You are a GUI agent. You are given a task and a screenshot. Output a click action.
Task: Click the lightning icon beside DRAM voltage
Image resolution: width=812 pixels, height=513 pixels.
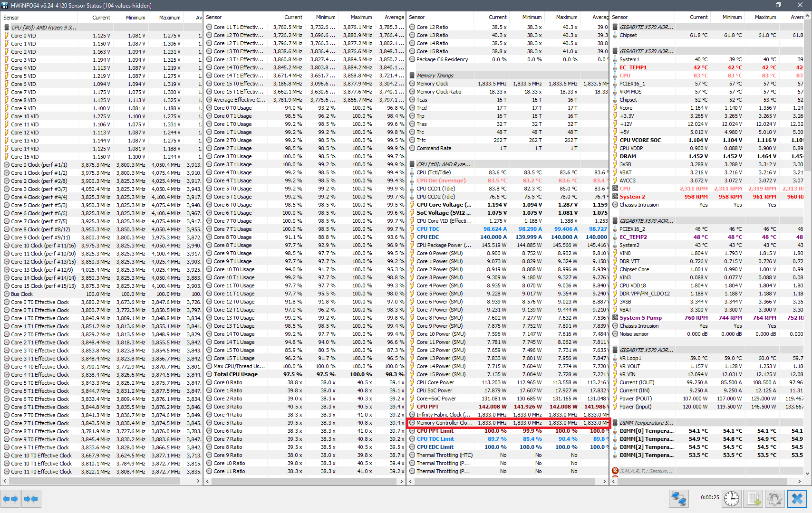(x=615, y=156)
